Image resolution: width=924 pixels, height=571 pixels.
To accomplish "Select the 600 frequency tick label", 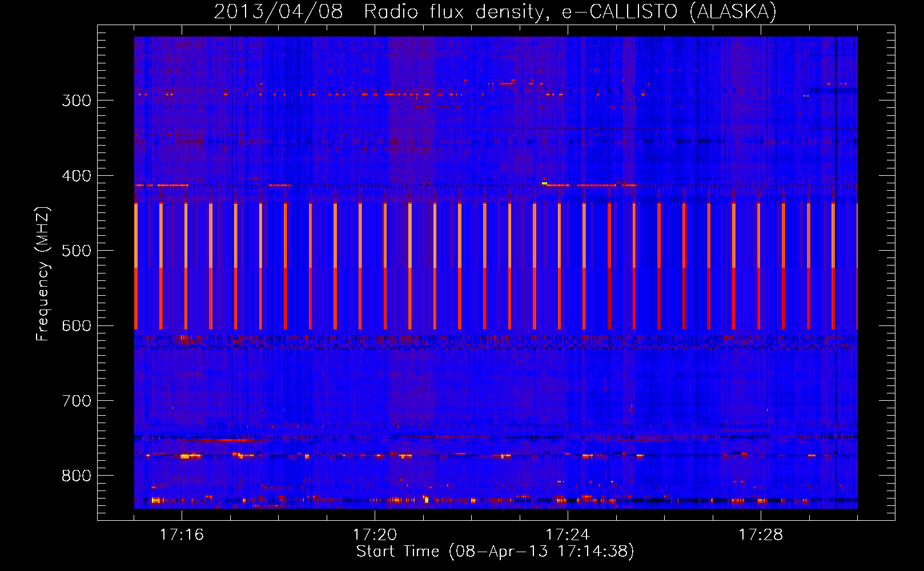I will 77,326.
